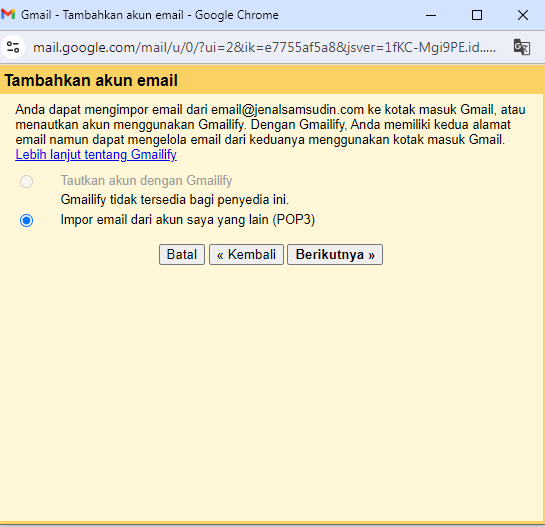Minimize the Gmail popup window
The image size is (545, 527).
[x=431, y=15]
